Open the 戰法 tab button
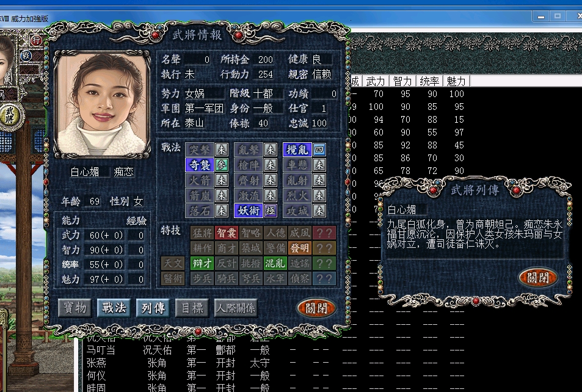Viewport: 582px width, 392px height. [x=114, y=308]
